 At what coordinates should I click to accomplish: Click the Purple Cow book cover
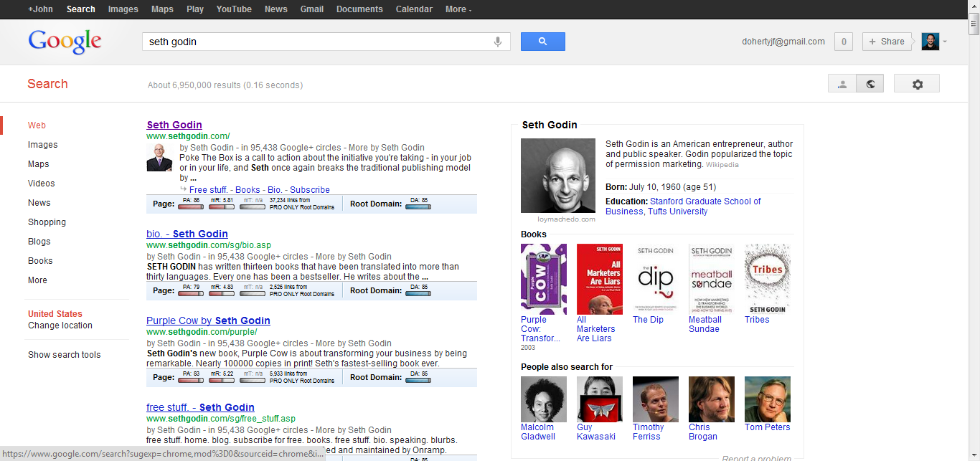pyautogui.click(x=544, y=279)
